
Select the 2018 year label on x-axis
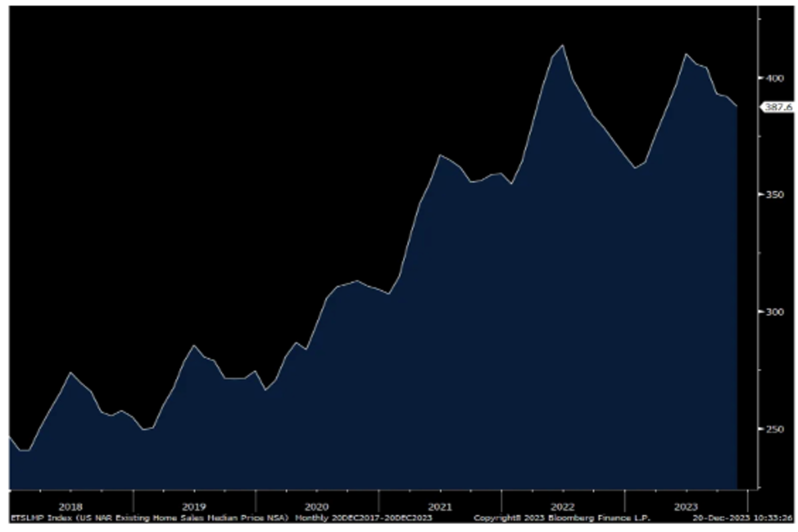[x=71, y=505]
